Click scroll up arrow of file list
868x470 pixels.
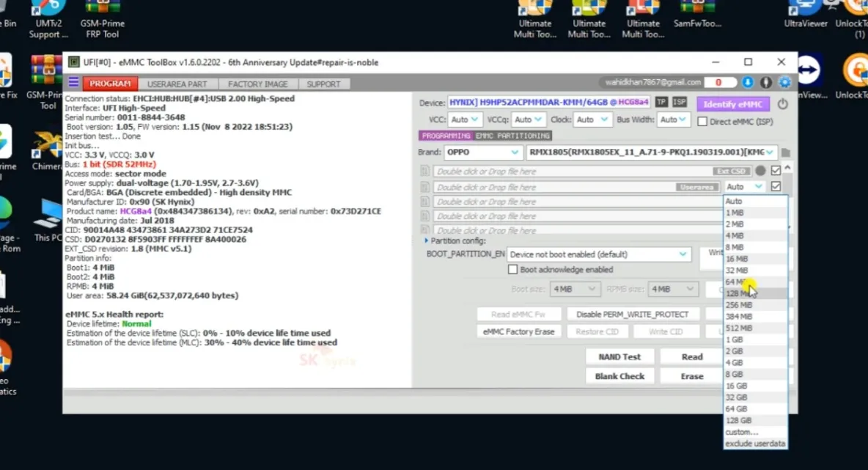(x=788, y=167)
